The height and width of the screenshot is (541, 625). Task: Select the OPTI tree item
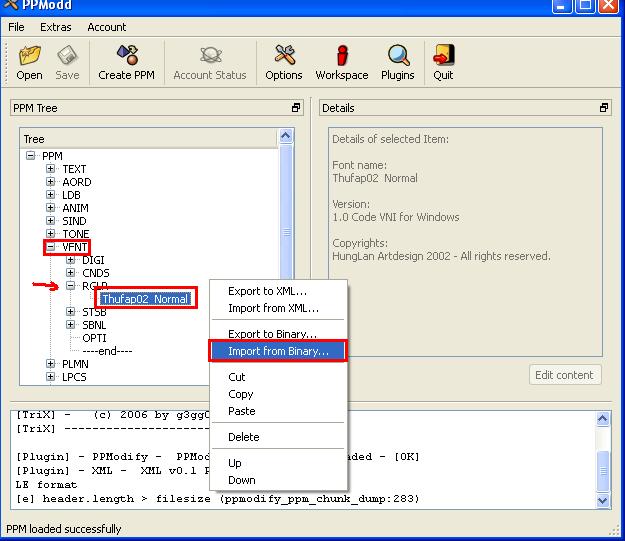pyautogui.click(x=94, y=338)
